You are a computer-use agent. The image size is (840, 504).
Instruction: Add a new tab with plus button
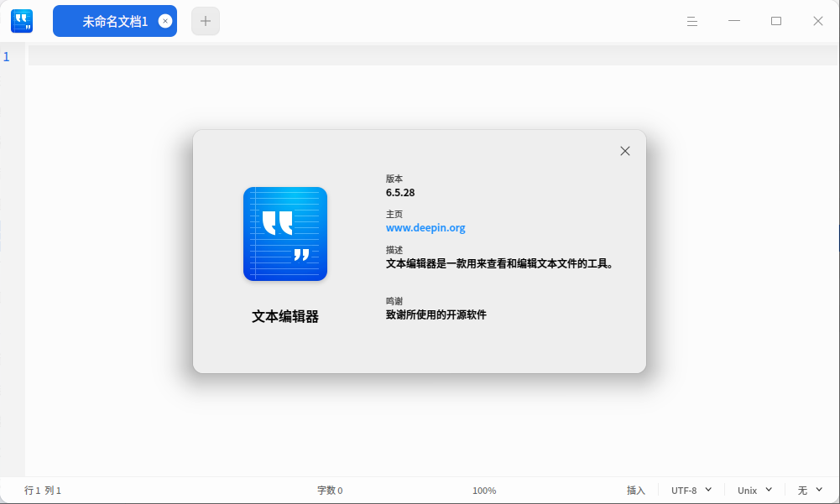(206, 21)
